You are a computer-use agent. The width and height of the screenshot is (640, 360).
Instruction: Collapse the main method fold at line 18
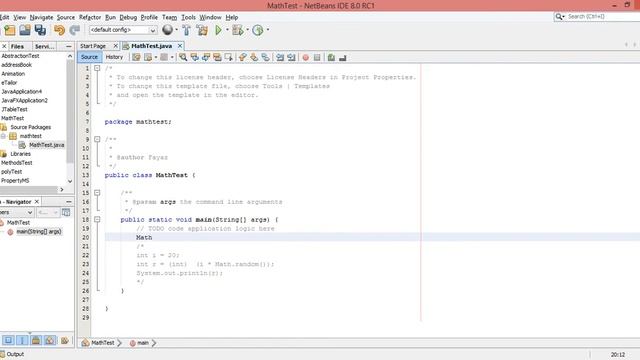(x=97, y=219)
